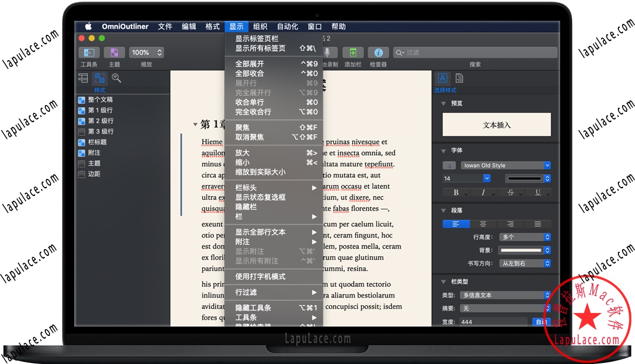635x364 pixels.
Task: Toggle Bold formatting
Action: (x=456, y=192)
